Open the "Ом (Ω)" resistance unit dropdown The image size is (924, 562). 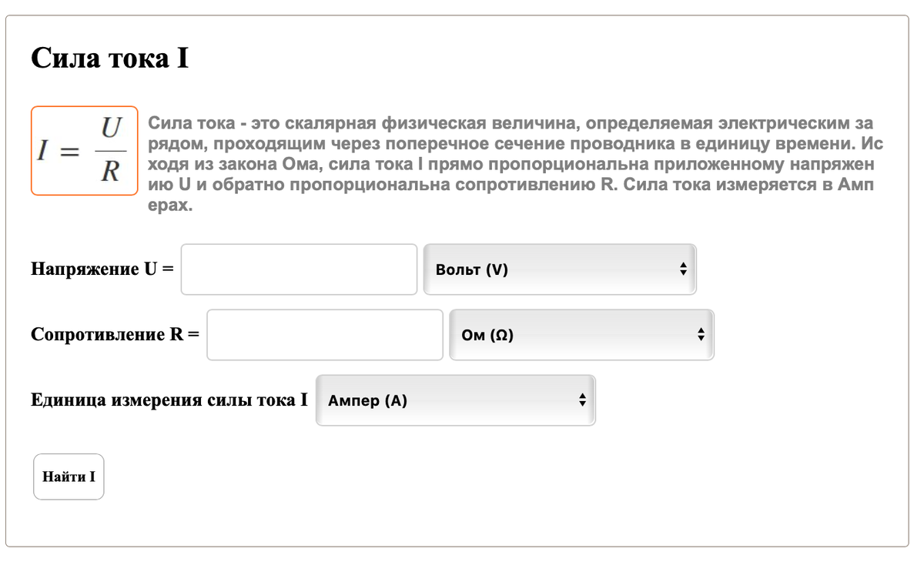pyautogui.click(x=581, y=334)
